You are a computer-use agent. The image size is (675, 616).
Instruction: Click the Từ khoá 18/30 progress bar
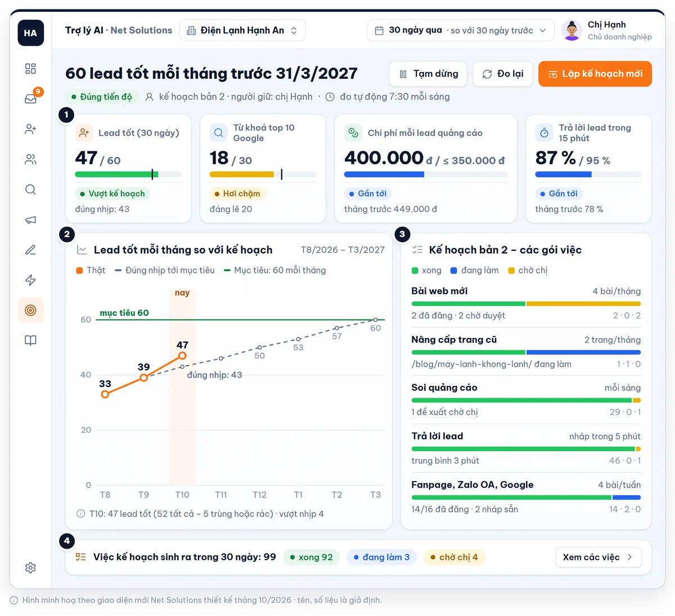[263, 174]
